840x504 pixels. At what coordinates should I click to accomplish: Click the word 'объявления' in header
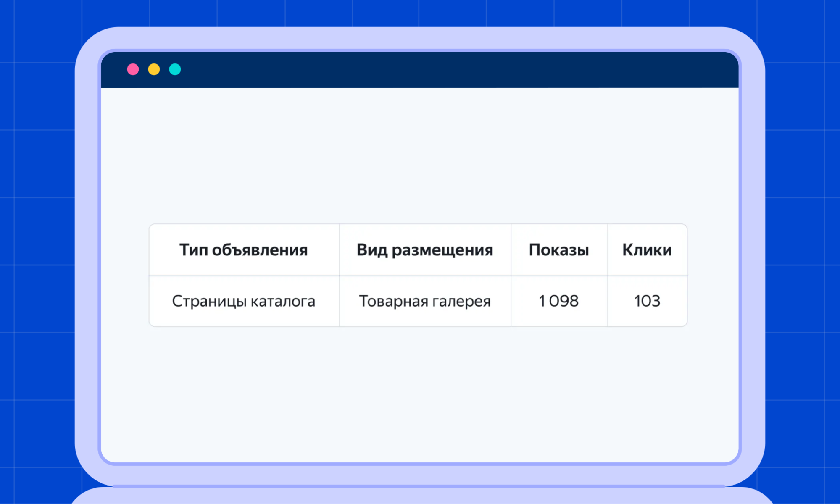(260, 250)
